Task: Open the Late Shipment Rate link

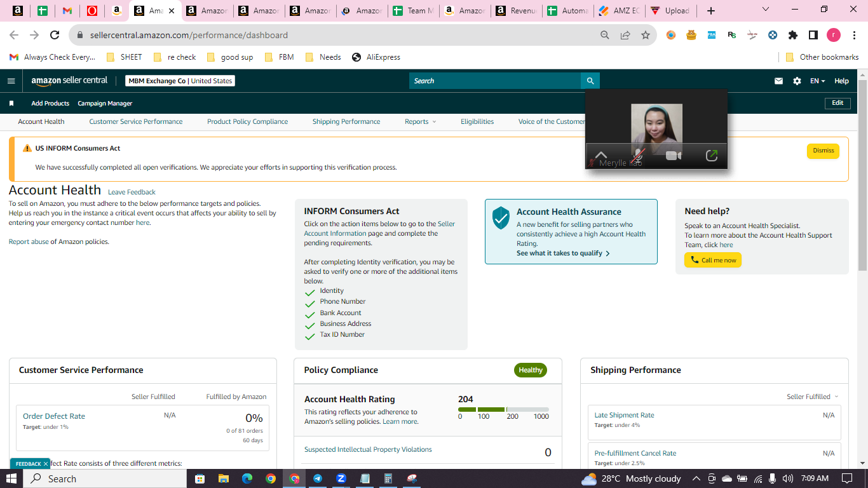Action: point(624,415)
